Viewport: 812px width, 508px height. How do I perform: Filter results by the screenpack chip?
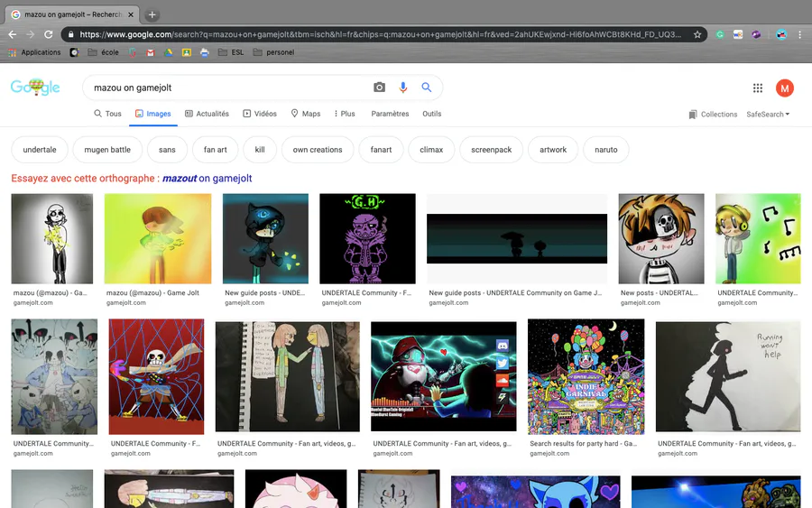[x=492, y=150]
